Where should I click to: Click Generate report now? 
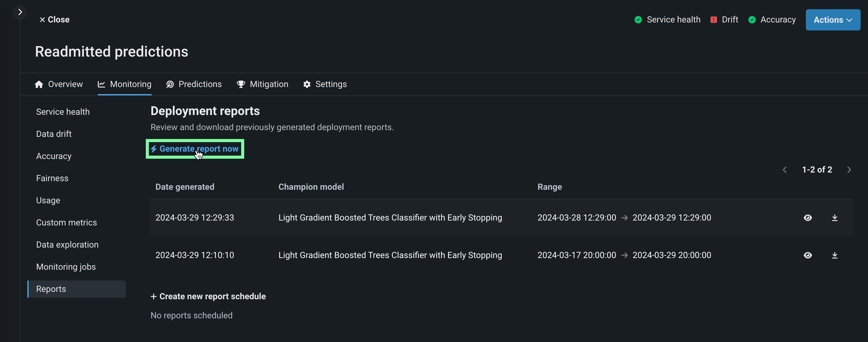tap(195, 149)
